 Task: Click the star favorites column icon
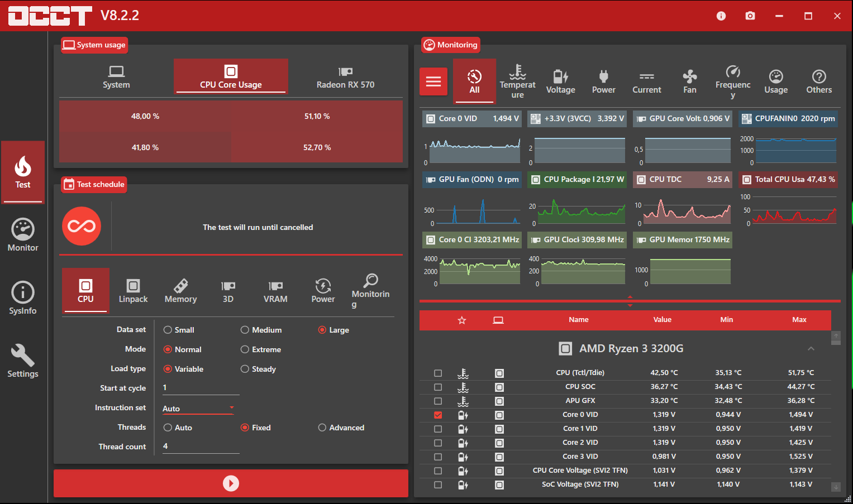point(462,320)
